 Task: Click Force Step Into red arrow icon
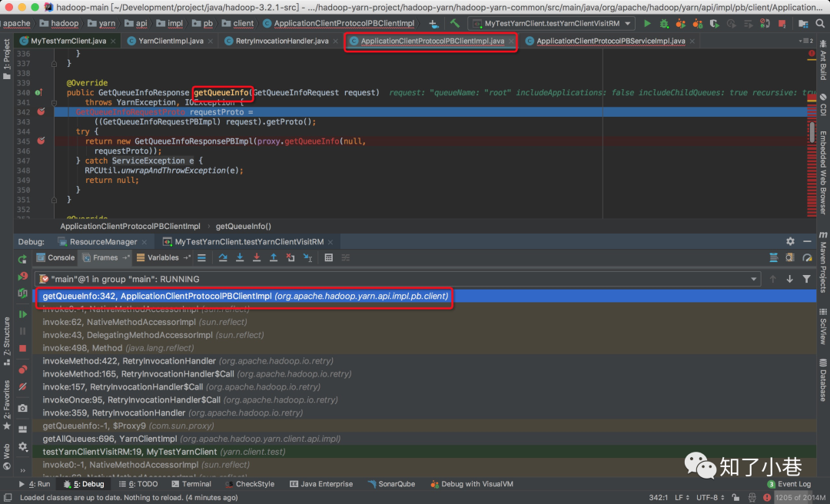[257, 258]
